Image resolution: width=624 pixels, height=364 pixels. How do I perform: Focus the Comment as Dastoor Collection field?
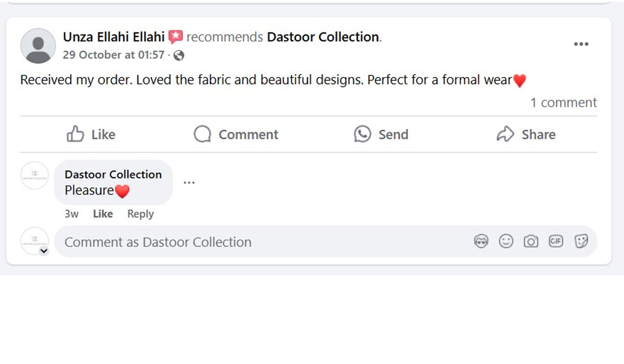point(260,242)
